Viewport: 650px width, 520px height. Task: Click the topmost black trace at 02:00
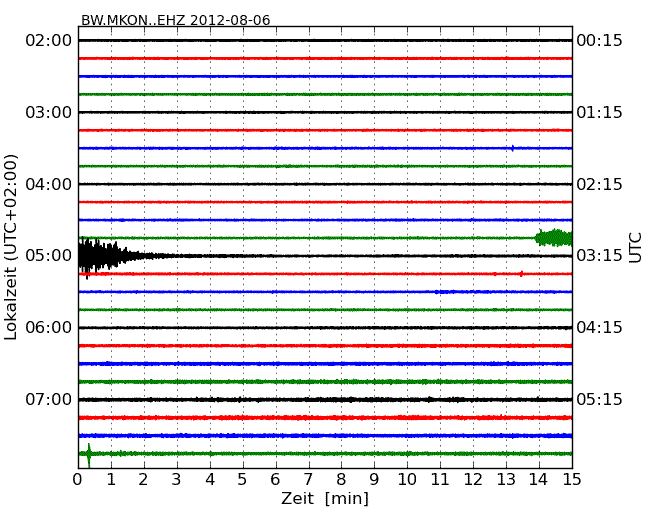(325, 41)
